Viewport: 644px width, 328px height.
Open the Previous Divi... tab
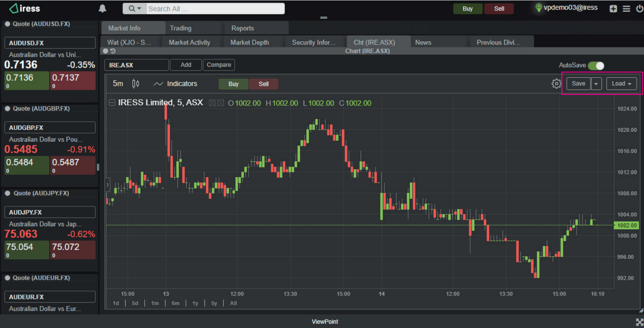pos(501,42)
